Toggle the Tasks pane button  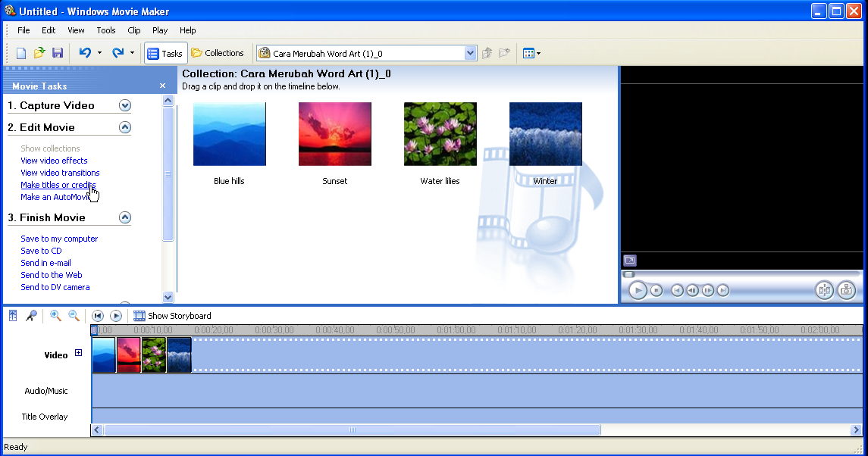pyautogui.click(x=165, y=53)
